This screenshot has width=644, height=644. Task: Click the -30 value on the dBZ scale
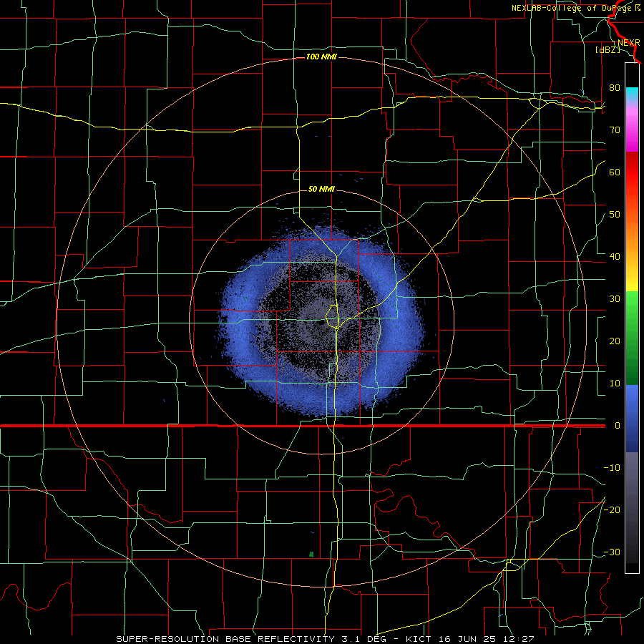(x=612, y=552)
